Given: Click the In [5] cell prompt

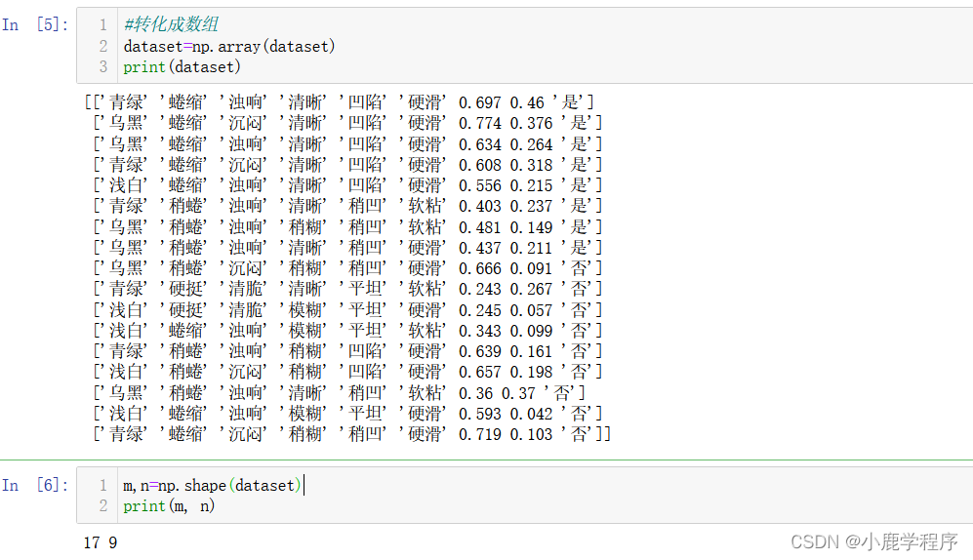Looking at the screenshot, I should 35,24.
